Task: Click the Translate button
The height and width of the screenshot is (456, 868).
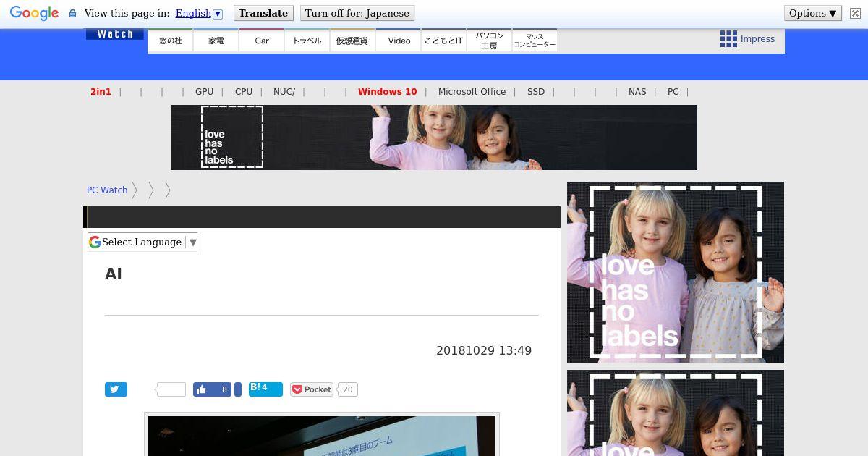Action: point(263,13)
